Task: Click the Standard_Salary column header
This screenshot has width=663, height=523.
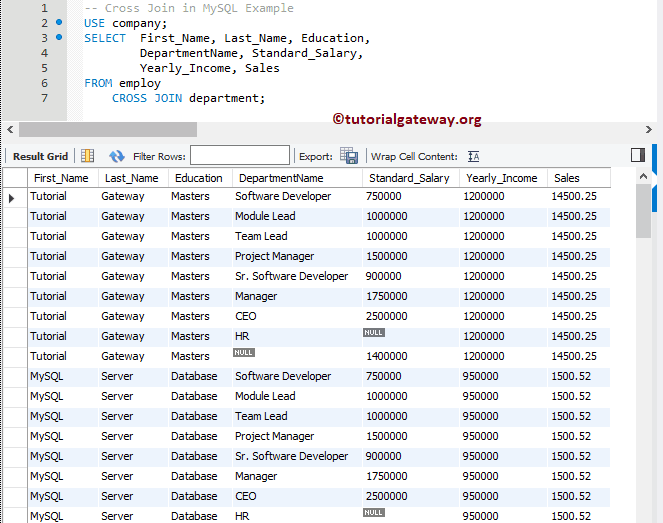Action: [x=409, y=178]
